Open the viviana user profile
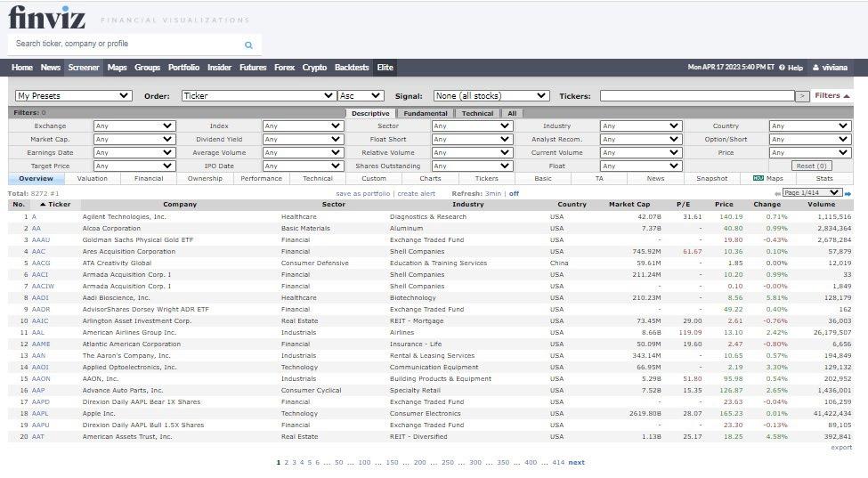 click(830, 68)
